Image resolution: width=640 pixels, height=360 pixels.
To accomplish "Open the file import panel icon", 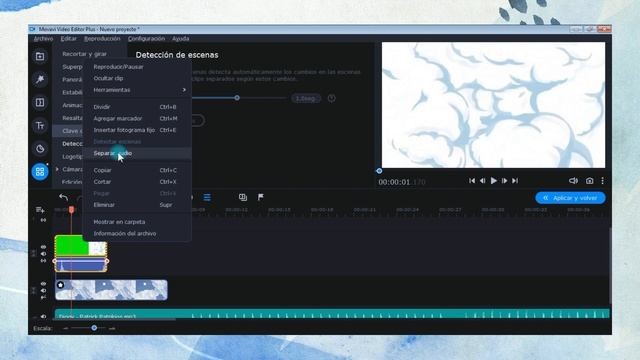I will click(x=40, y=56).
